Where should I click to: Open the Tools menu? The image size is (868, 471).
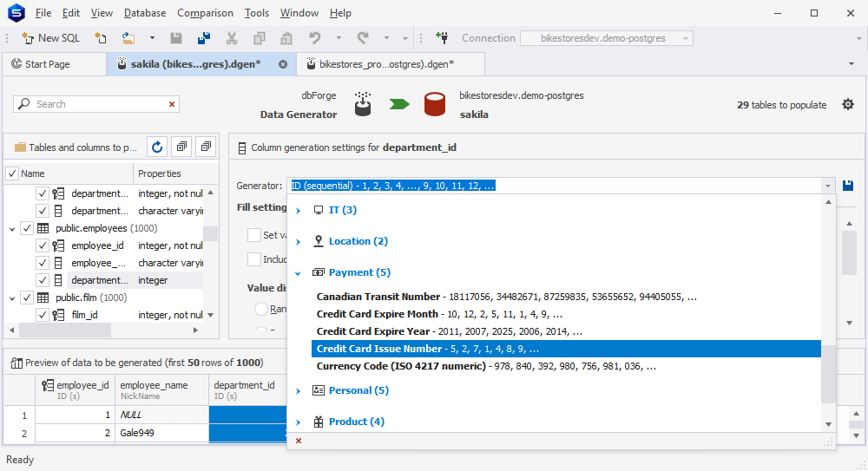257,13
